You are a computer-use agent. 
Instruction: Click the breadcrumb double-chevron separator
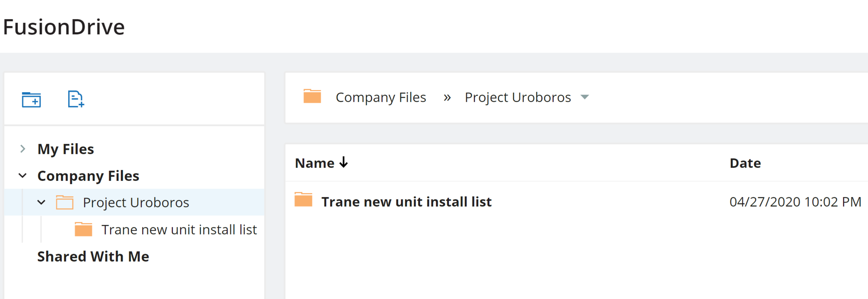pos(447,98)
